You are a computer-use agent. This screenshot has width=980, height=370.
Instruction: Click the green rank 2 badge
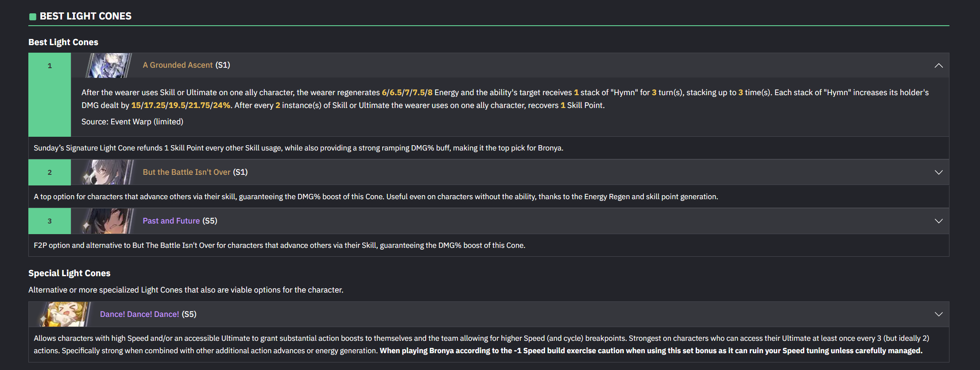coord(50,172)
